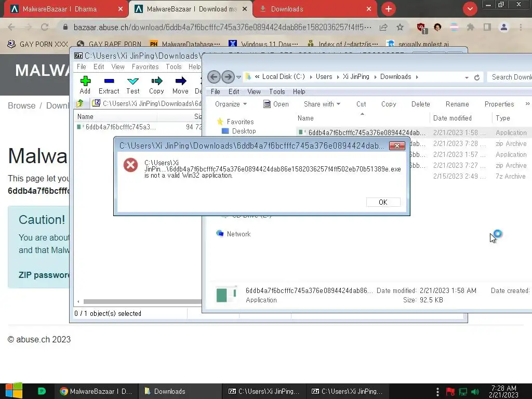Click Rename in Explorer command bar
The height and width of the screenshot is (399, 532).
coord(457,104)
